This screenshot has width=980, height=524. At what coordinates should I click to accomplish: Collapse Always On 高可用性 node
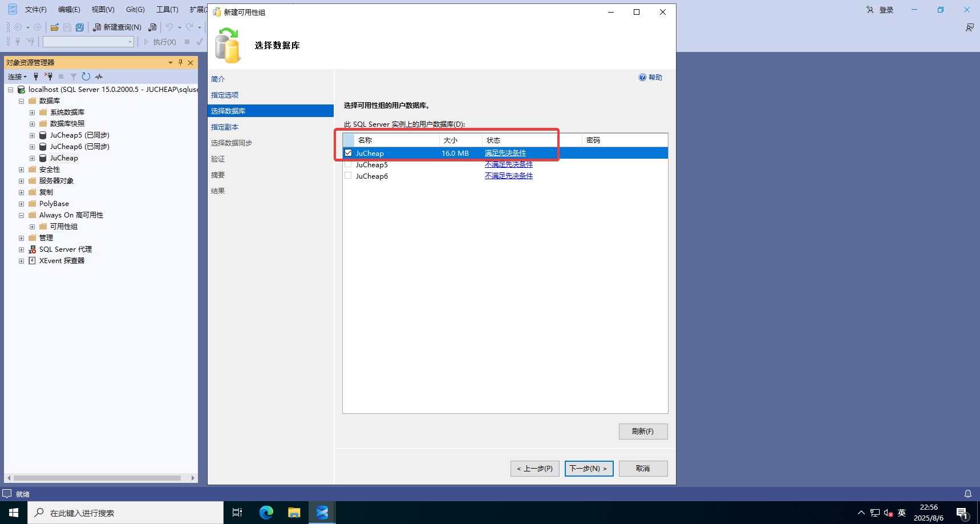tap(21, 215)
